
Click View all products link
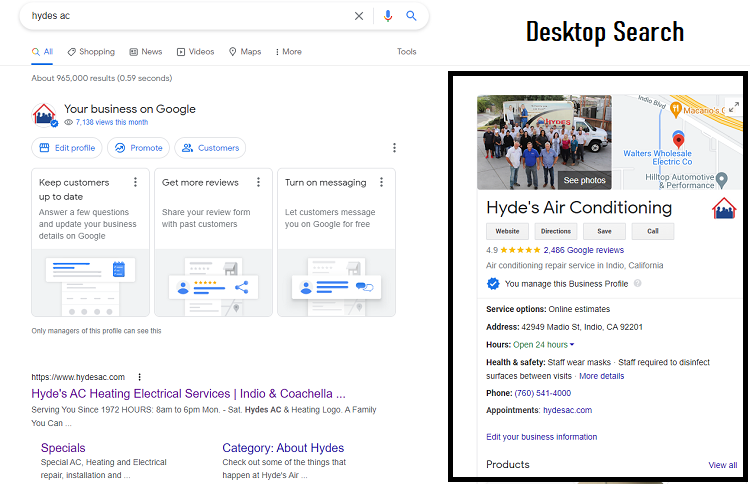tap(723, 465)
